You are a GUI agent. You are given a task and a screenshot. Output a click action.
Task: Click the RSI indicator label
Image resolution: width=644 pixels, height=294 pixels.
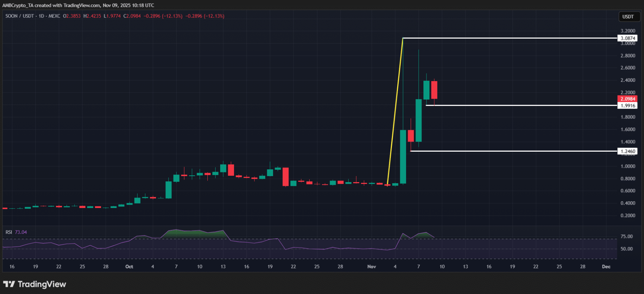pyautogui.click(x=9, y=232)
